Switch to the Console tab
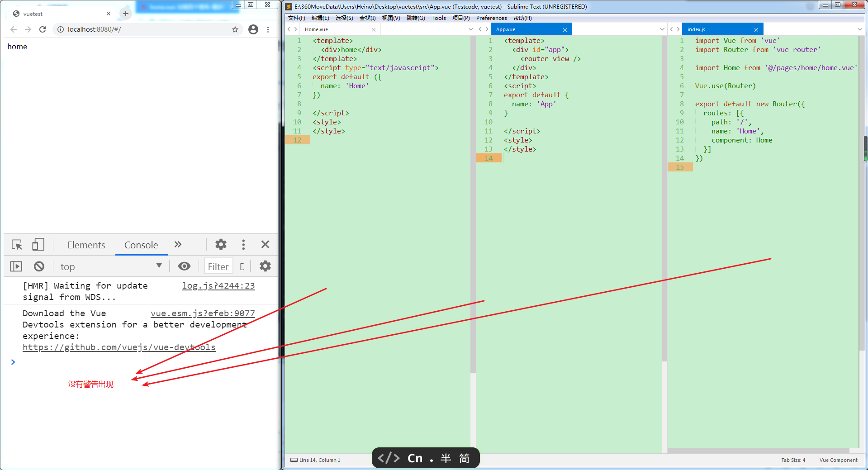Screen dimensions: 868x470 [x=141, y=245]
